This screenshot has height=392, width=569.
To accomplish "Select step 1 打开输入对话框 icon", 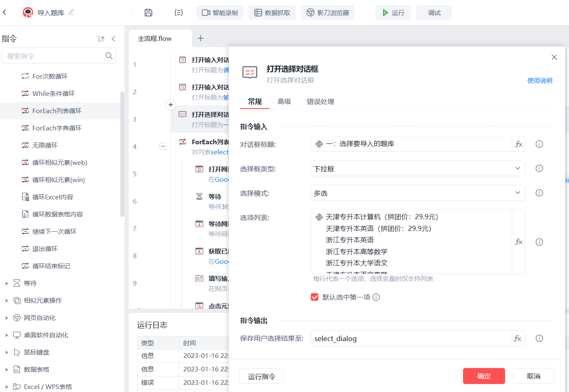I will click(183, 60).
